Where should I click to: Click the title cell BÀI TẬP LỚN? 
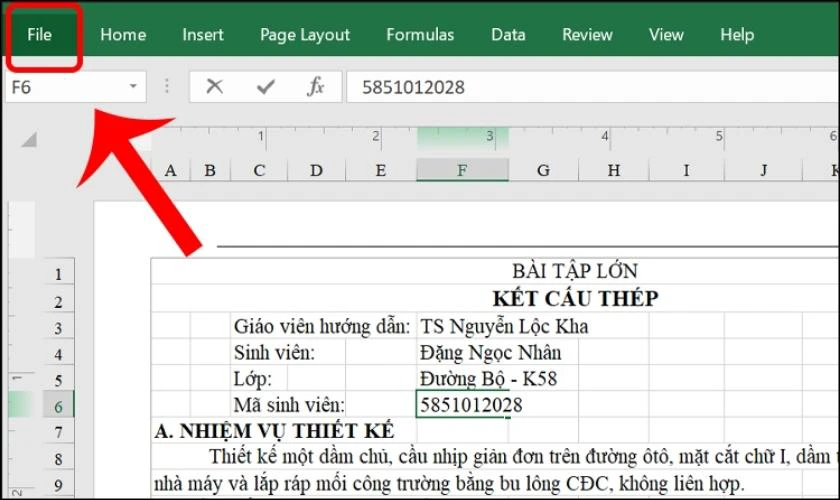pyautogui.click(x=575, y=271)
